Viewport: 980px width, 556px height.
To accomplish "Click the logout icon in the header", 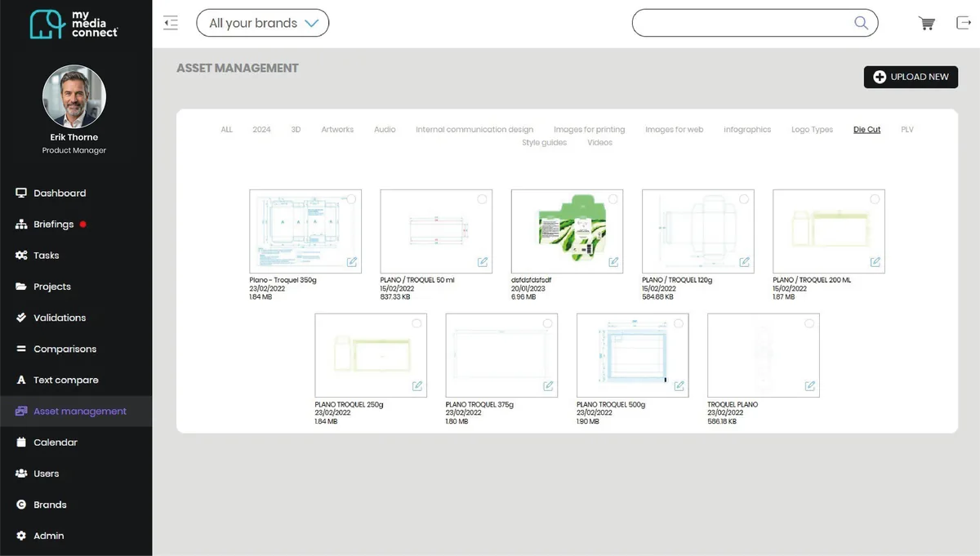I will [x=963, y=23].
